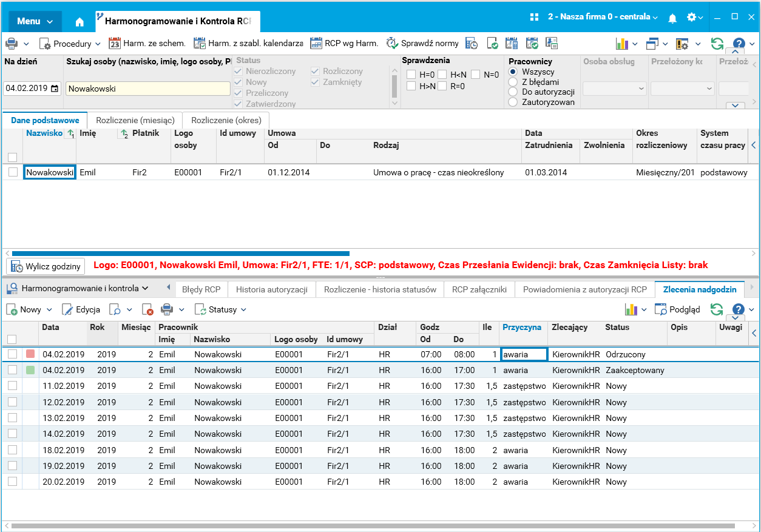Click RCP wg Harm. toolbar icon
The image size is (761, 532).
coord(316,44)
